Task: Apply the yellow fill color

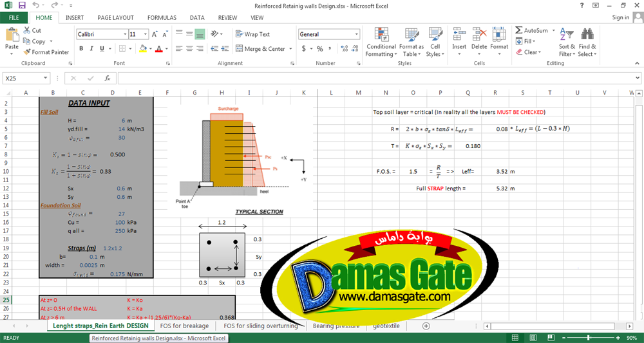Action: pos(143,48)
